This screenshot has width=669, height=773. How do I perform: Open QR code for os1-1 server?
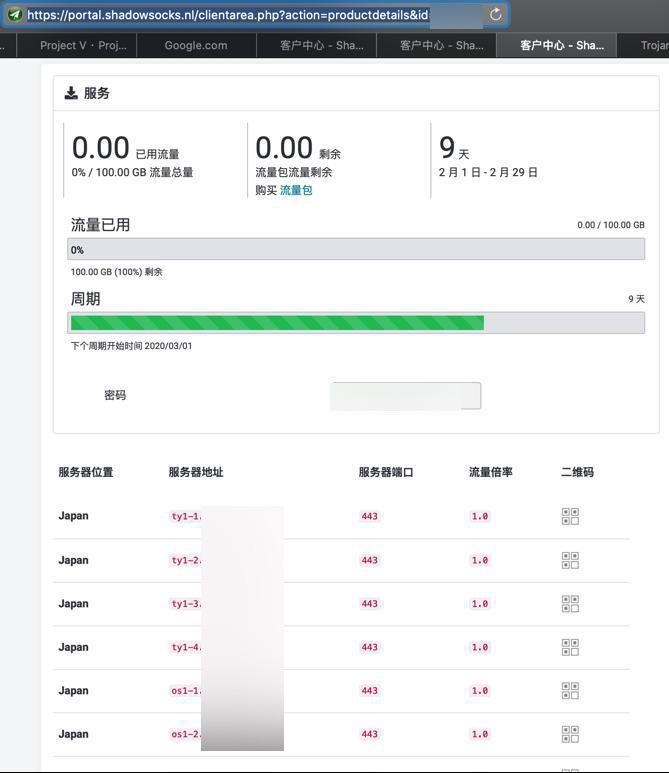pyautogui.click(x=570, y=691)
